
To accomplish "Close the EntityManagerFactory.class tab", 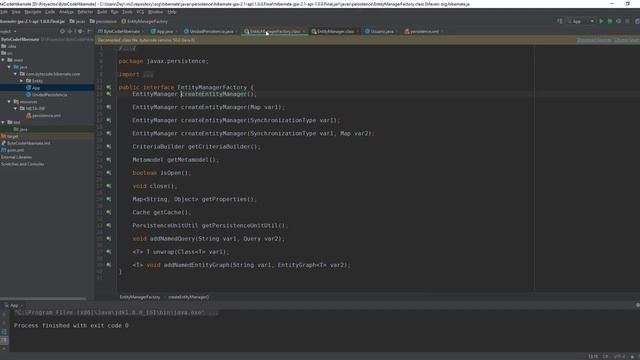I will click(304, 31).
